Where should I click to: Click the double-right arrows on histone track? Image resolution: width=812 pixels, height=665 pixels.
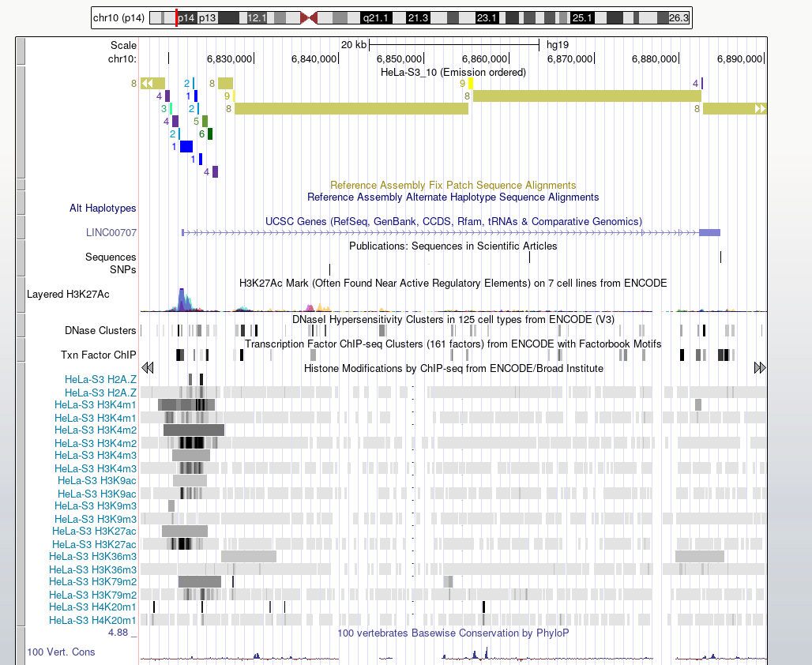[760, 368]
